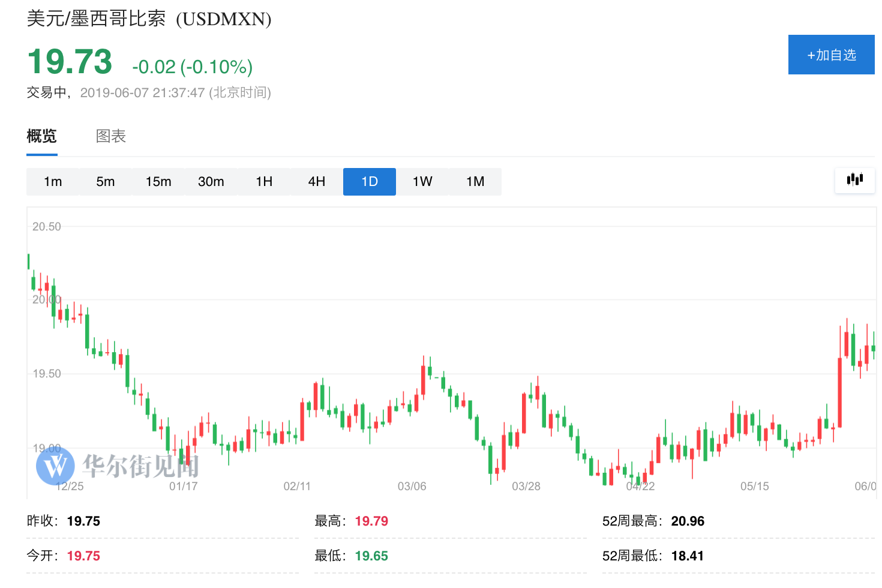Show weekly candles with 1W
The width and height of the screenshot is (882, 588).
(422, 182)
